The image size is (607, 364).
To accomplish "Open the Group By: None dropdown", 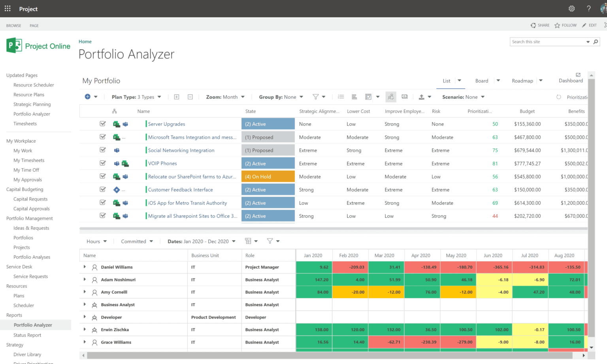I will pos(281,97).
